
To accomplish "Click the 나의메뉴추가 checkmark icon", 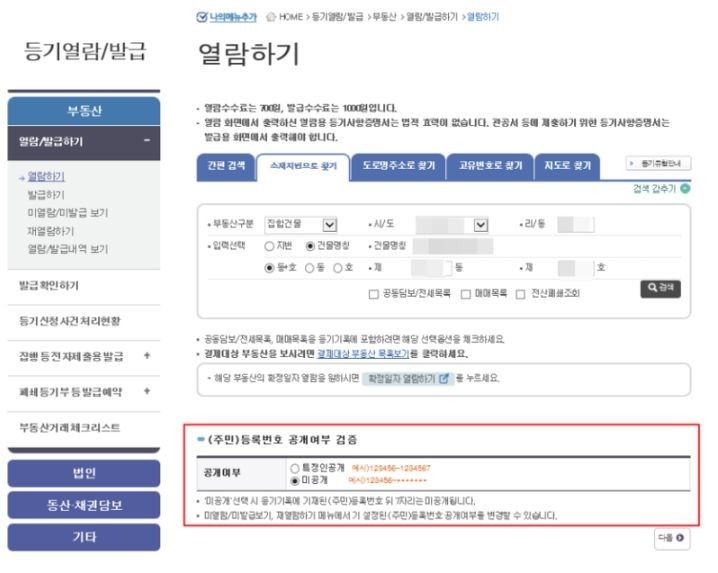I will click(201, 17).
